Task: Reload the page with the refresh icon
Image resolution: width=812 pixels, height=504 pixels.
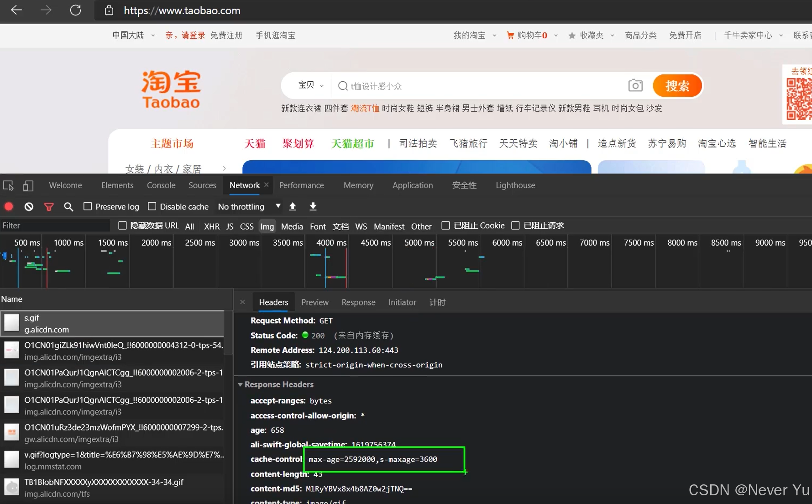Action: 75,10
